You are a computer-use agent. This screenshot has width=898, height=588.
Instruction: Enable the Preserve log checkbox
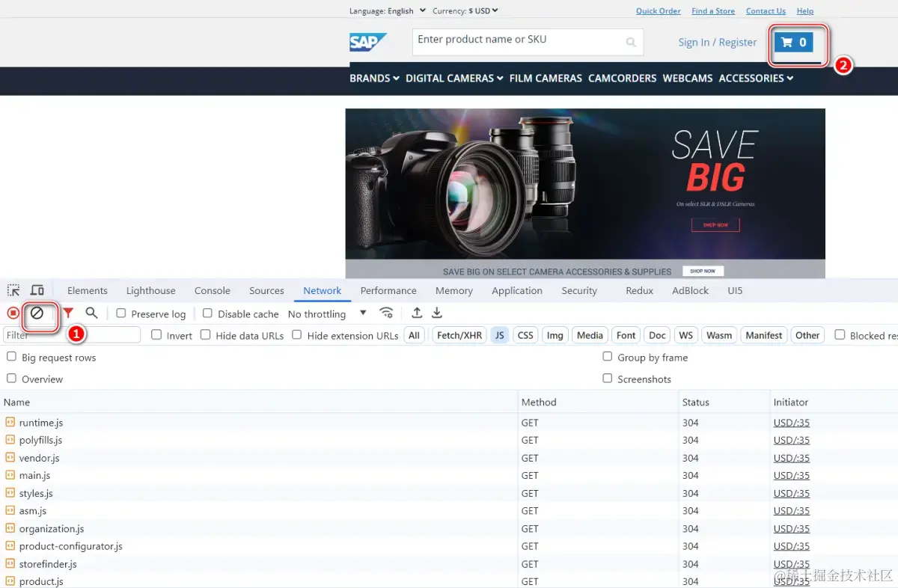pos(121,313)
